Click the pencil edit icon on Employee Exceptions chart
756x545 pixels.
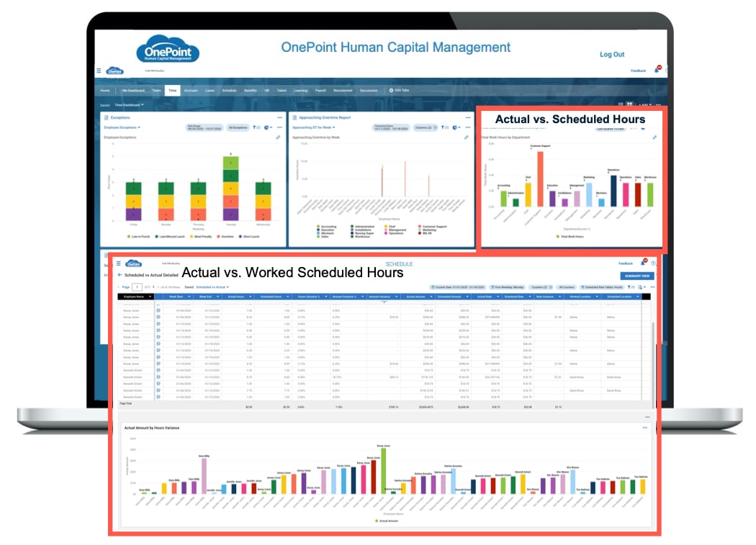(x=278, y=137)
